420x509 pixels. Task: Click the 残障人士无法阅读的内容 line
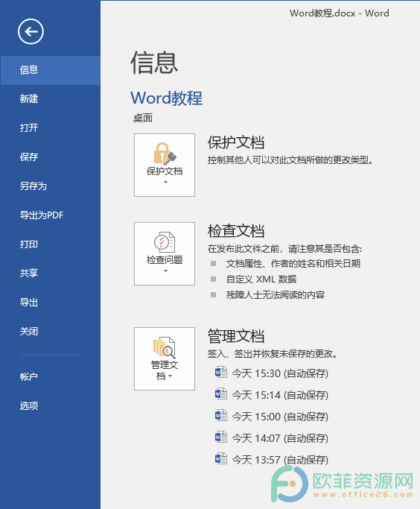pyautogui.click(x=276, y=295)
